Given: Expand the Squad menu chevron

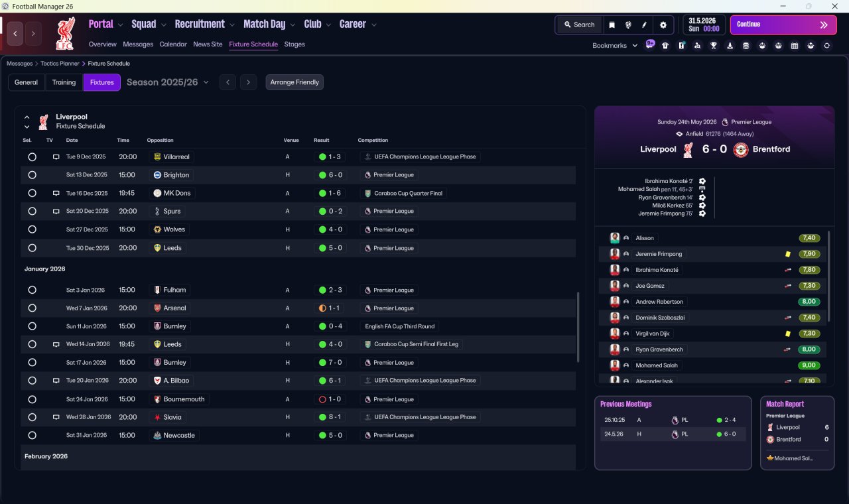Looking at the screenshot, I should (x=163, y=25).
